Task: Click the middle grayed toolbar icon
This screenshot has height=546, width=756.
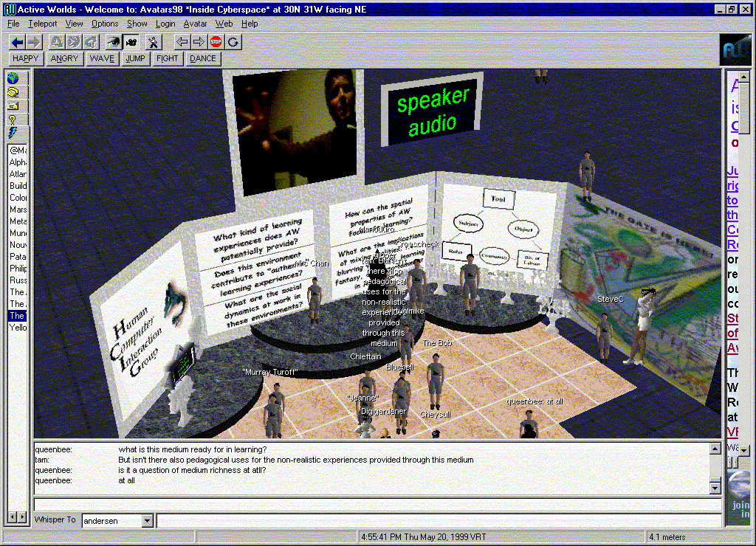Action: click(x=74, y=42)
